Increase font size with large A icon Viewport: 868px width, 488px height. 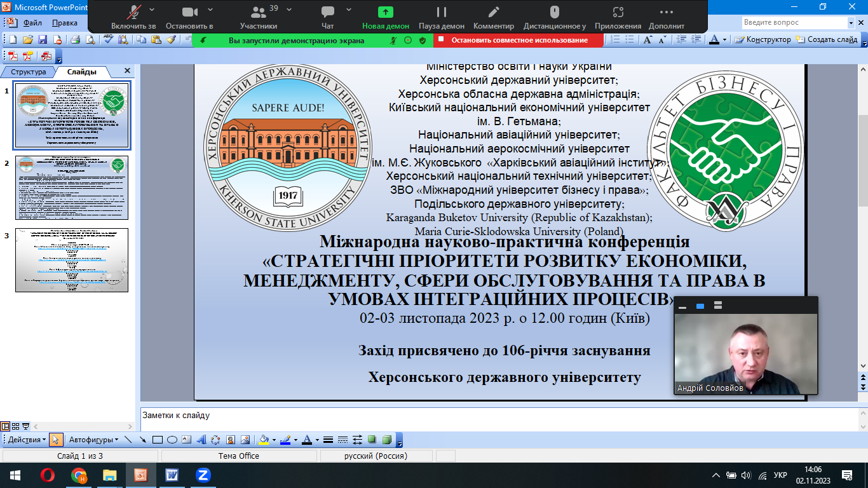[648, 39]
